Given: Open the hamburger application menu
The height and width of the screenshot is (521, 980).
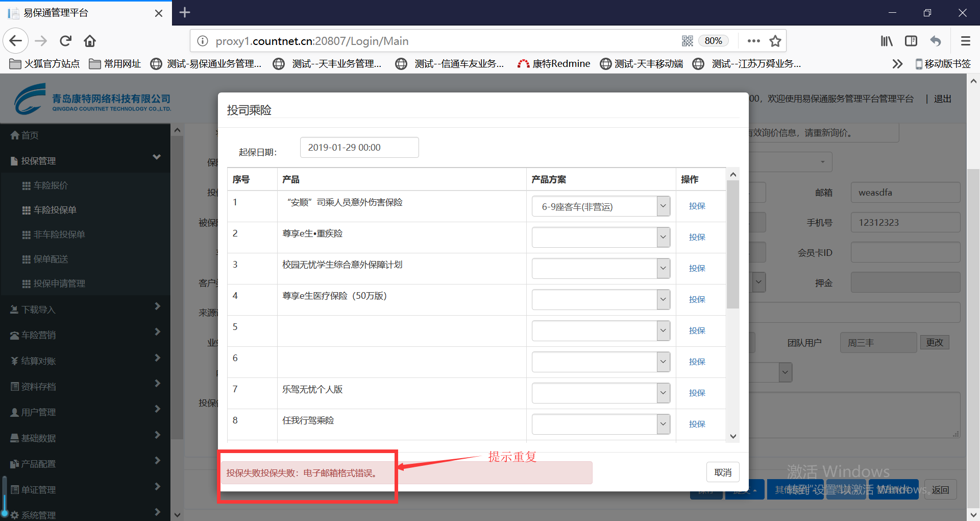Looking at the screenshot, I should pyautogui.click(x=965, y=41).
